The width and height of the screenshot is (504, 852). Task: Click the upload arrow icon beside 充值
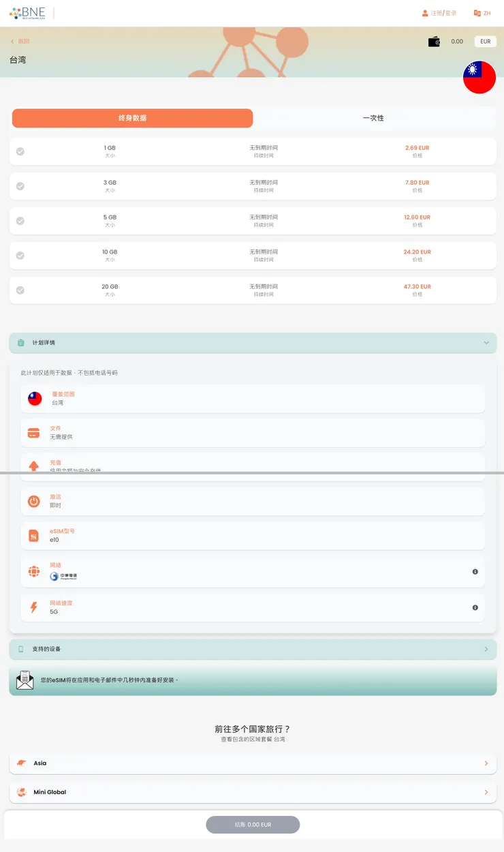pyautogui.click(x=33, y=466)
